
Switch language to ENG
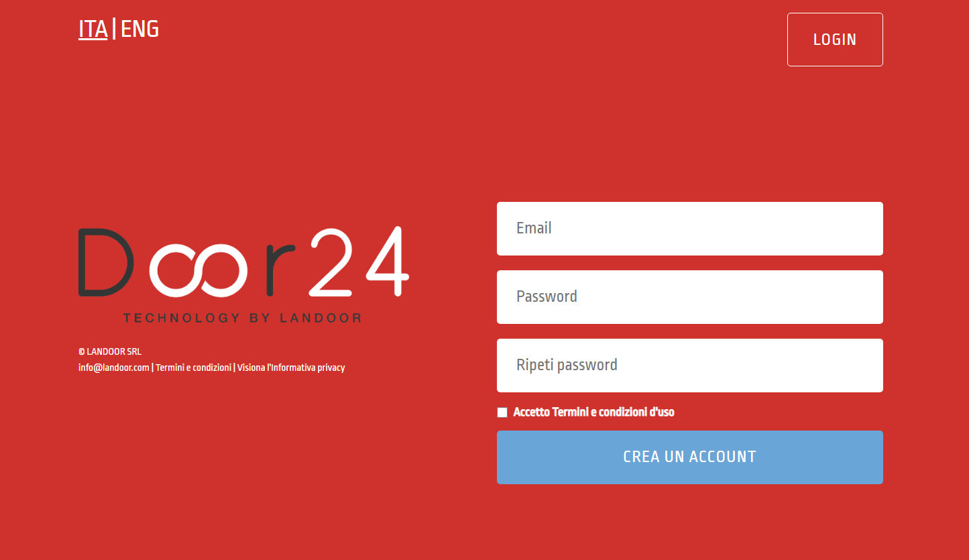tap(139, 29)
